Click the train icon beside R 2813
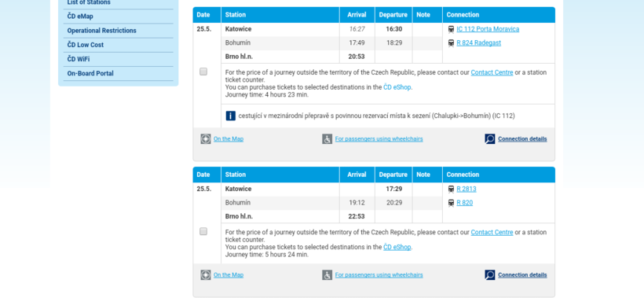 pos(451,189)
